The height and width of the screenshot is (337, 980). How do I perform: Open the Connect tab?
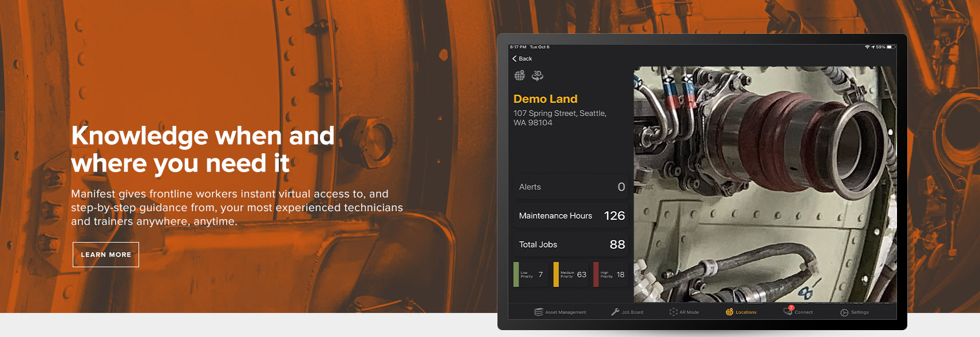click(x=798, y=312)
